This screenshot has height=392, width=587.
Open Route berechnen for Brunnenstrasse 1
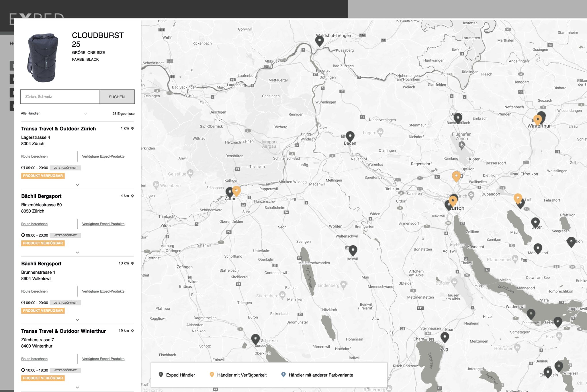[x=34, y=291]
